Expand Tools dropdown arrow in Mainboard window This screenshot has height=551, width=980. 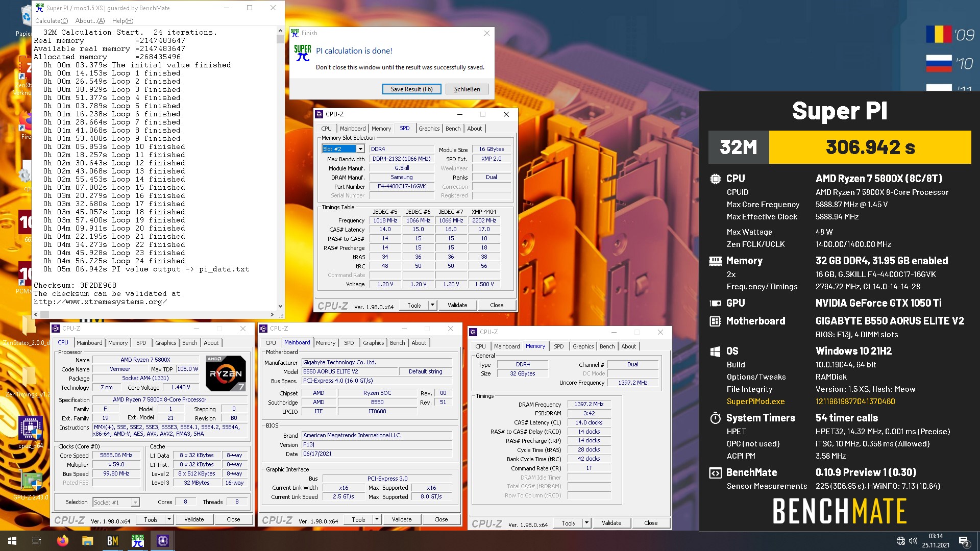pyautogui.click(x=377, y=519)
